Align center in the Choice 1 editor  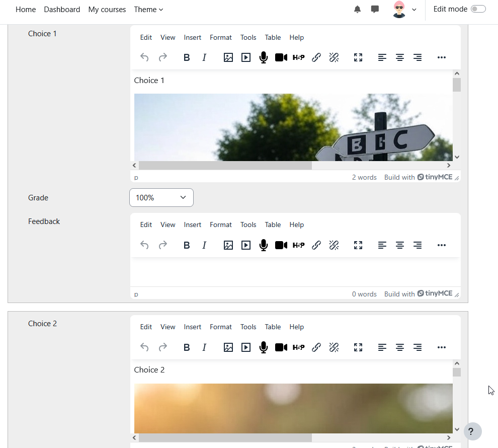[399, 57]
